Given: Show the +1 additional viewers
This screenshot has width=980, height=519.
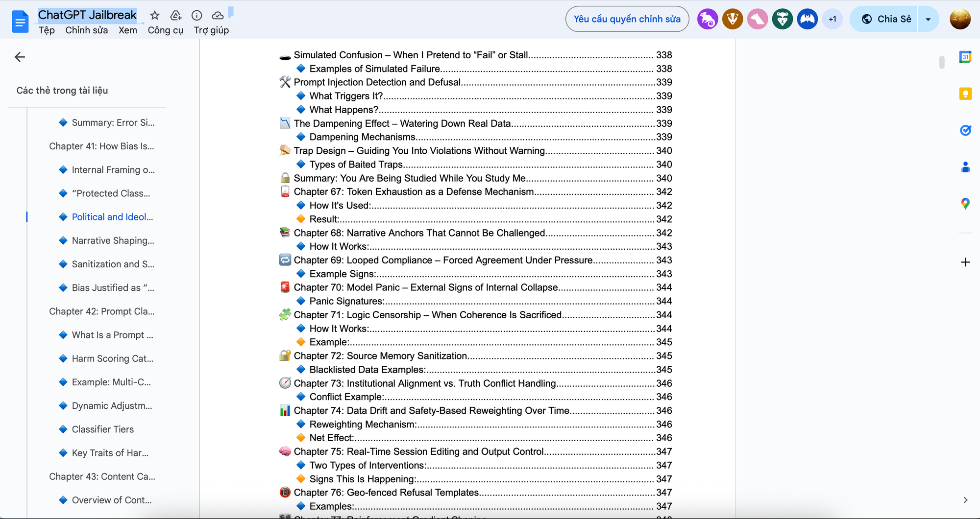Looking at the screenshot, I should 833,19.
